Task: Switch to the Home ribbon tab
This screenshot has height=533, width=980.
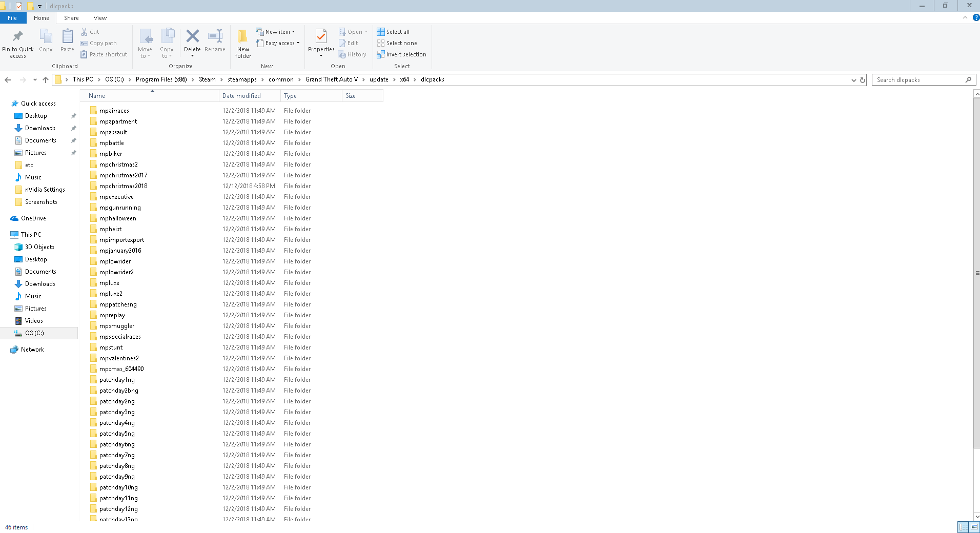Action: [x=42, y=18]
